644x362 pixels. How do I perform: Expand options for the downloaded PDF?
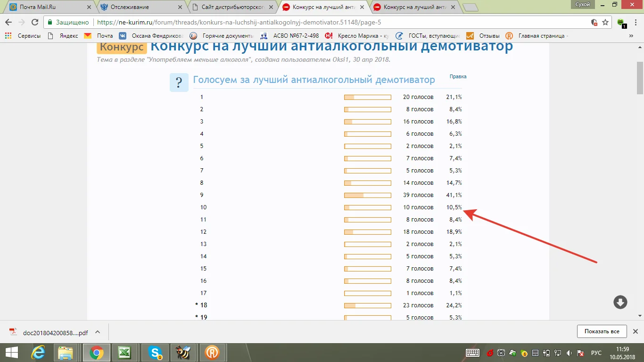point(98,332)
